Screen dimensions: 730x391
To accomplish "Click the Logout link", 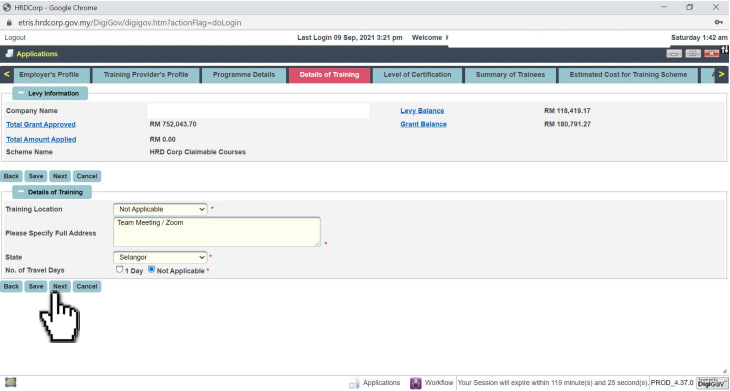I will pyautogui.click(x=15, y=38).
